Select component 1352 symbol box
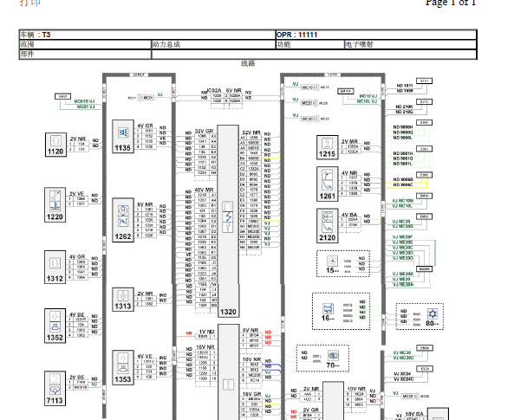This screenshot has height=420, width=527. (x=55, y=326)
